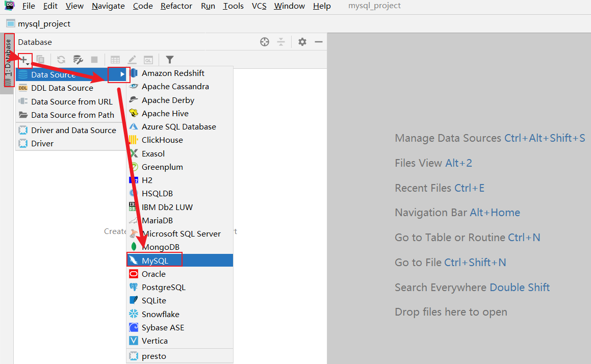591x364 pixels.
Task: Open the Window menu
Action: coord(289,6)
